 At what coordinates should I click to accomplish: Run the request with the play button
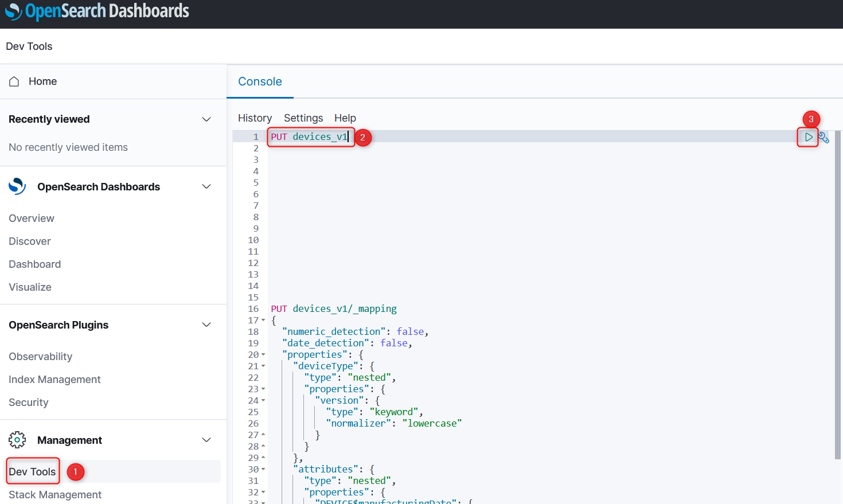[x=809, y=137]
